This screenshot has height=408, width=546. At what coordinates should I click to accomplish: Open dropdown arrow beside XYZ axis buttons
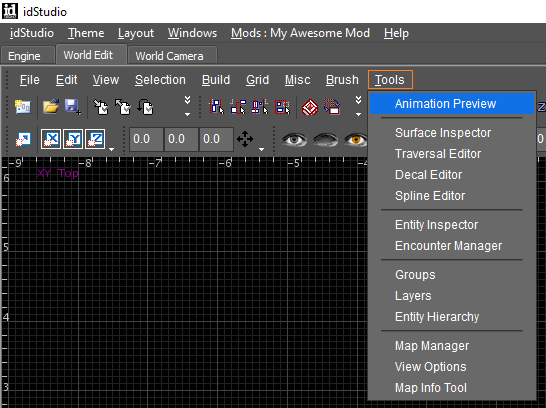[x=111, y=149]
